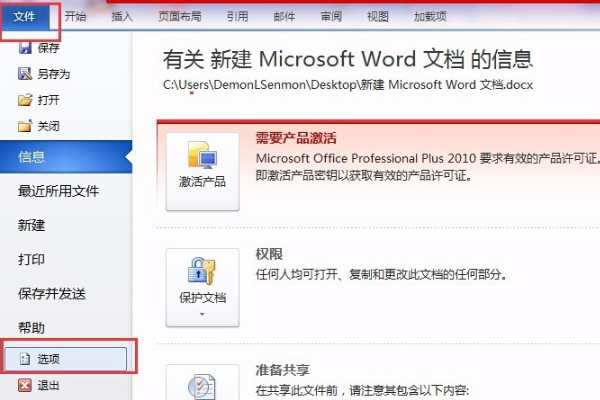This screenshot has height=400, width=600.
Task: Open the Mailings (邮件) tab
Action: click(284, 16)
